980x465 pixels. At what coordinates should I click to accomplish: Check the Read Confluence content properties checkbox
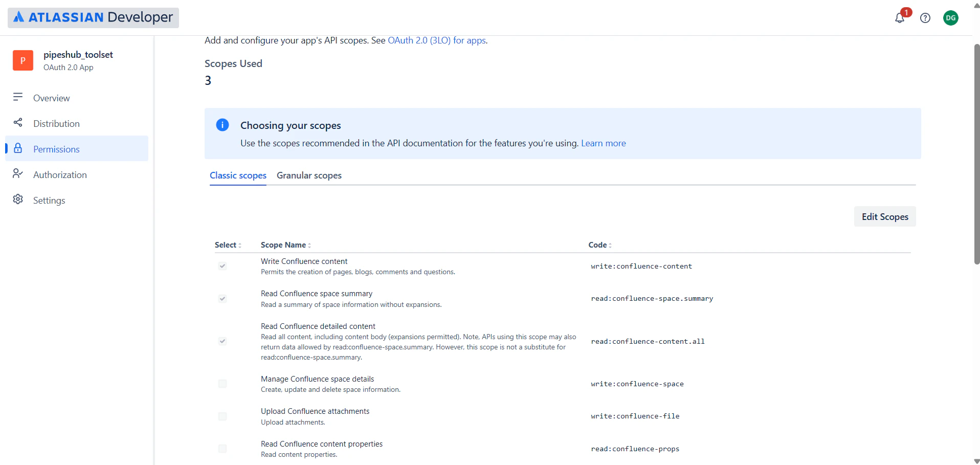(222, 449)
